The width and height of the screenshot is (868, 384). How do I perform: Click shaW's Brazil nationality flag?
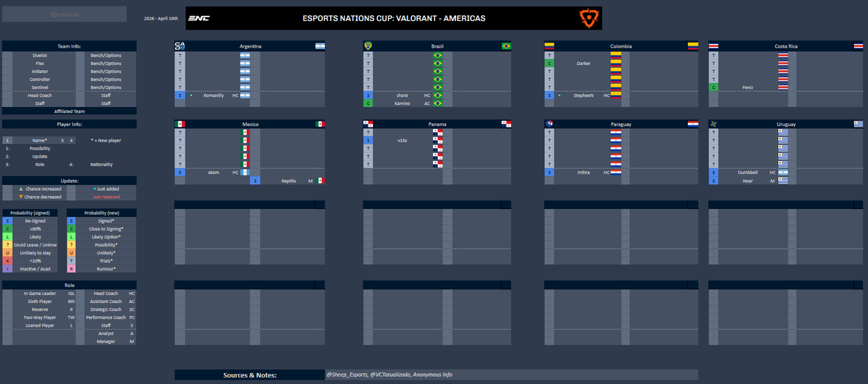437,95
